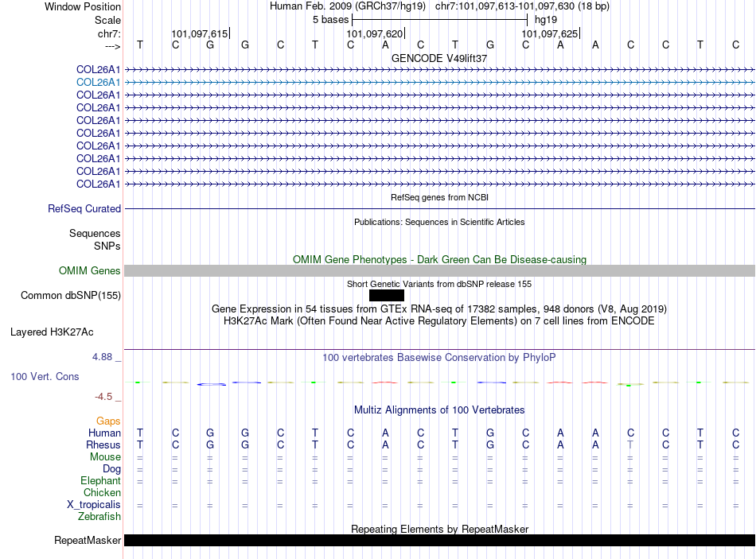This screenshot has height=559, width=756.
Task: Select the Mouse alignment row label
Action: [x=105, y=457]
